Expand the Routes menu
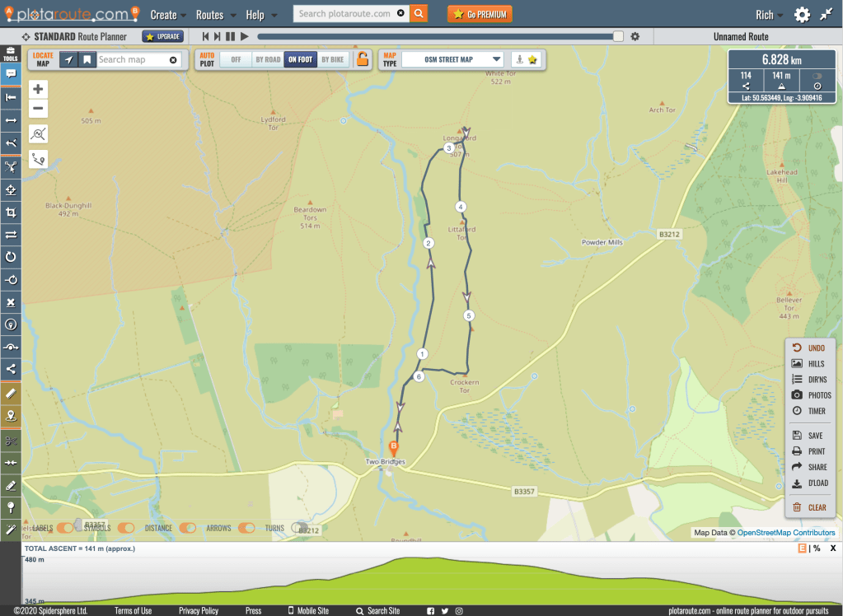The image size is (843, 616). point(216,15)
